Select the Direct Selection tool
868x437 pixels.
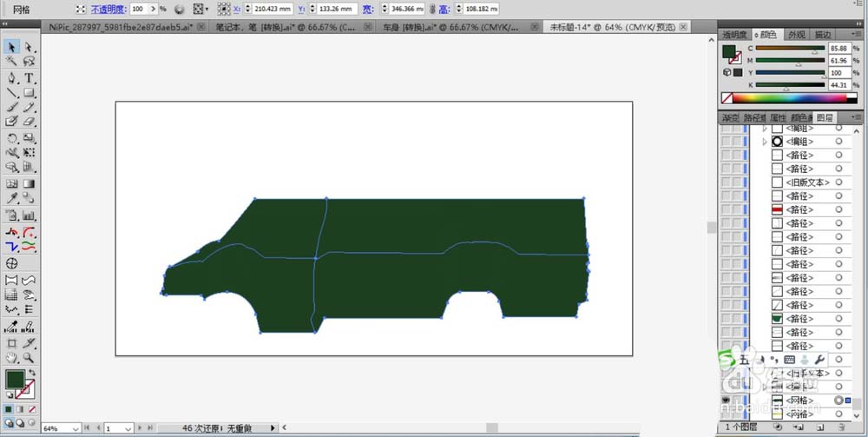29,48
